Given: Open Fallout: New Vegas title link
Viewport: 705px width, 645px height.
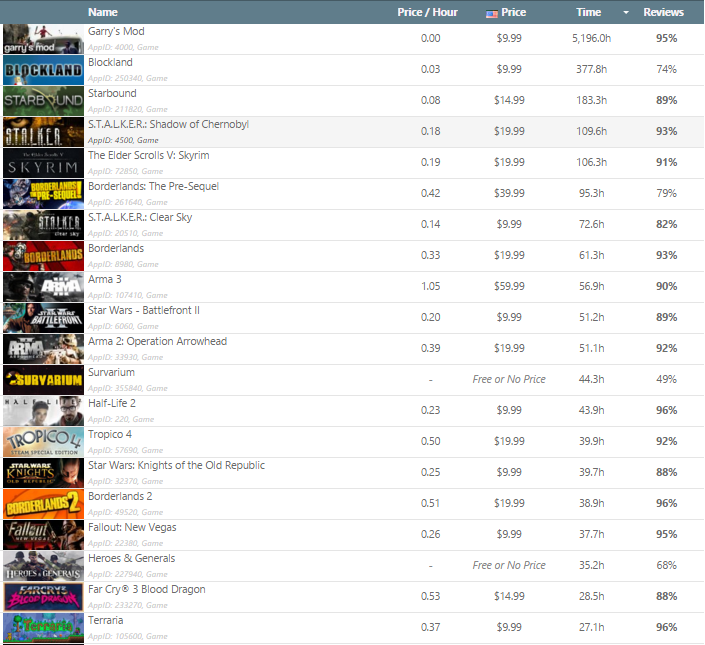Looking at the screenshot, I should 132,528.
